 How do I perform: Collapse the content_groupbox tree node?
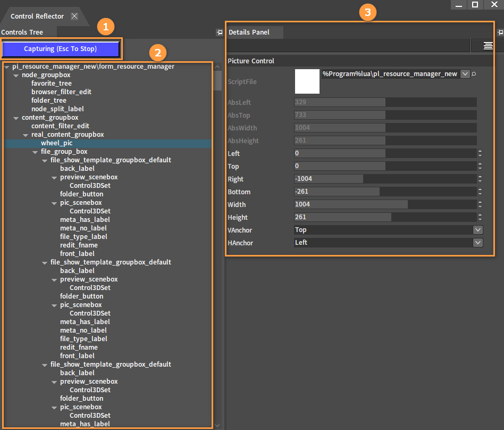click(x=16, y=119)
